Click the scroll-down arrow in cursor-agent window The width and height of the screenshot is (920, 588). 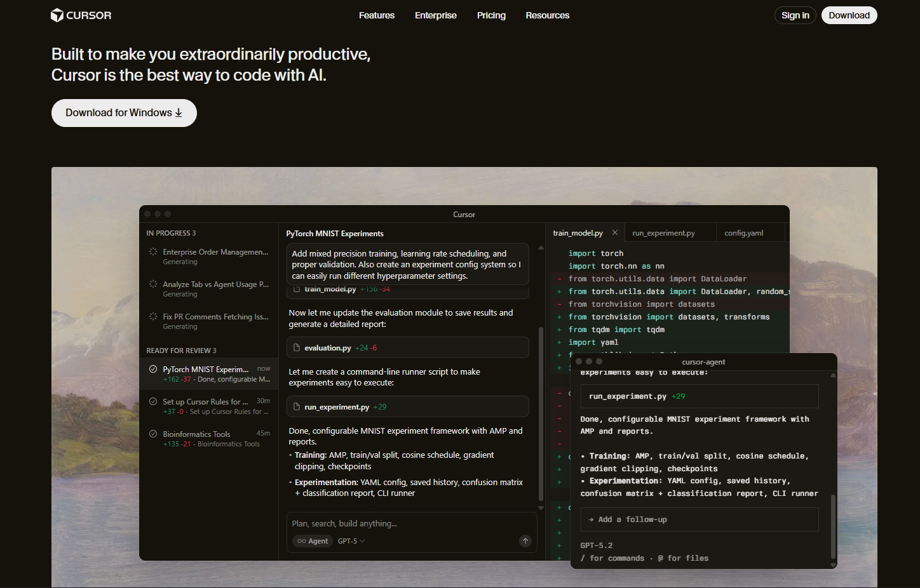coord(833,565)
